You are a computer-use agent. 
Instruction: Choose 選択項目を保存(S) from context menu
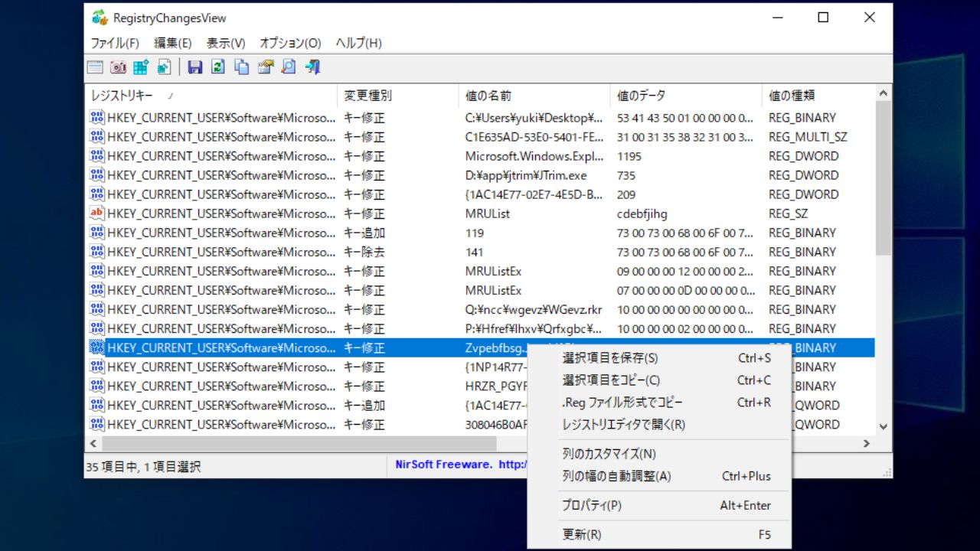click(x=659, y=358)
